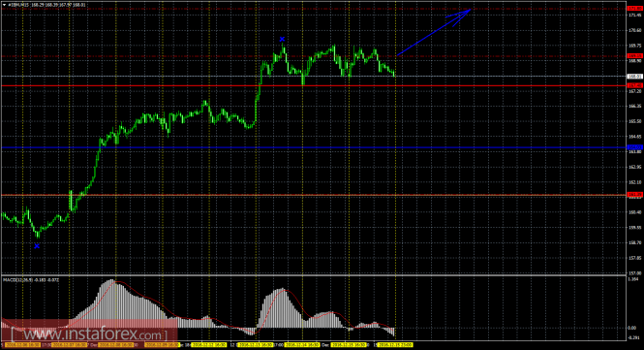Open the chart symbol dropdown triangle
The image size is (644, 350).
pyautogui.click(x=5, y=6)
